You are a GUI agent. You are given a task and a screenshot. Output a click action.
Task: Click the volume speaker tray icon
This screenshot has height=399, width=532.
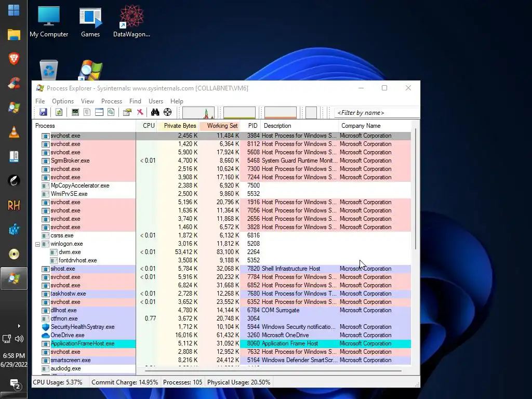pos(19,338)
